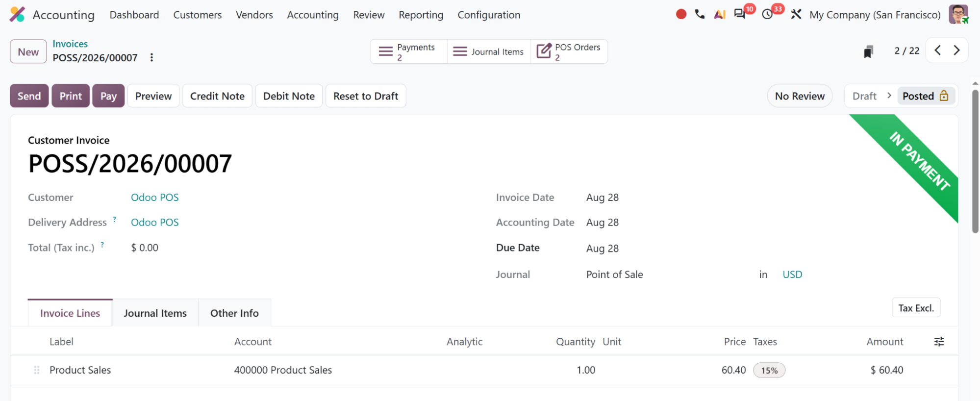This screenshot has height=401, width=980.
Task: Click the Credit Note button
Action: (x=217, y=96)
